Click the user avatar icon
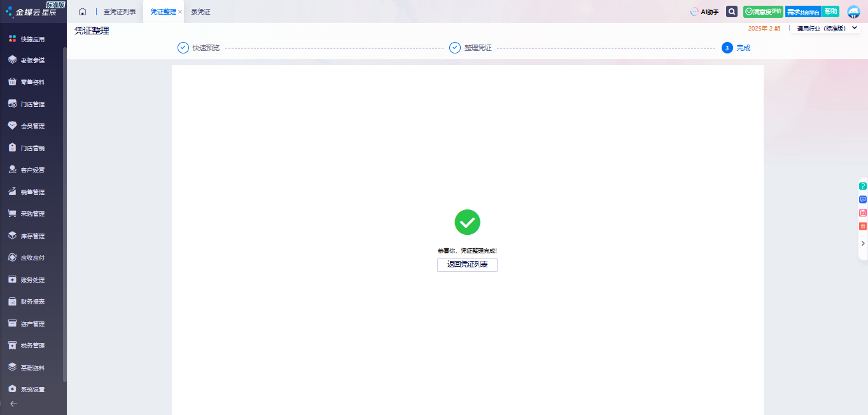 pyautogui.click(x=853, y=11)
